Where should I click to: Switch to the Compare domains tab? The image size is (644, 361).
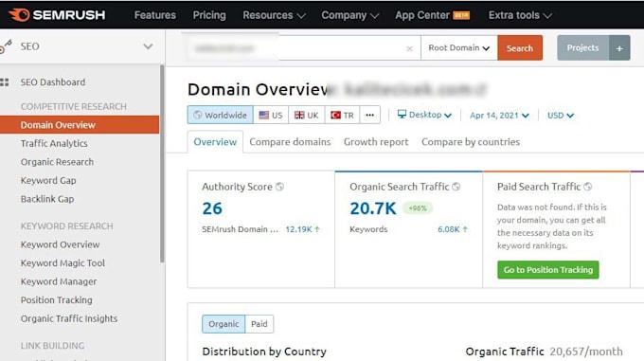tap(290, 142)
